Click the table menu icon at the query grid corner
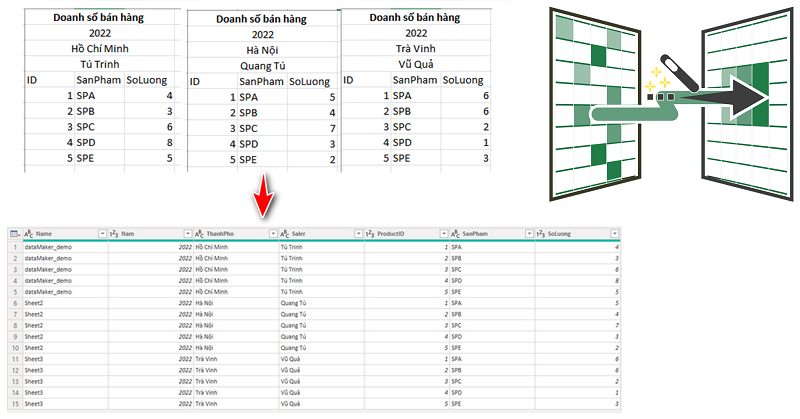The image size is (800, 419). pos(12,233)
